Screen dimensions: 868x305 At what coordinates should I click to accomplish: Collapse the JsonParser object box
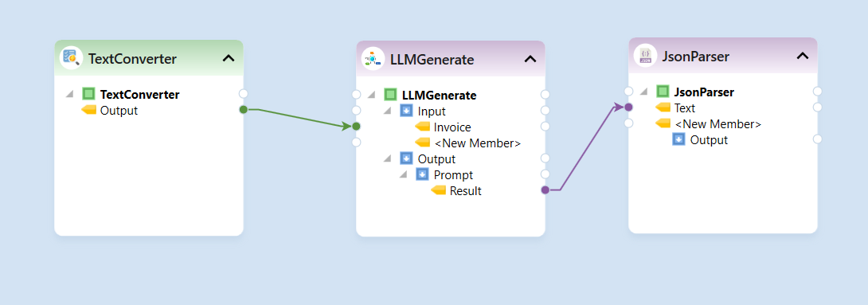click(803, 56)
